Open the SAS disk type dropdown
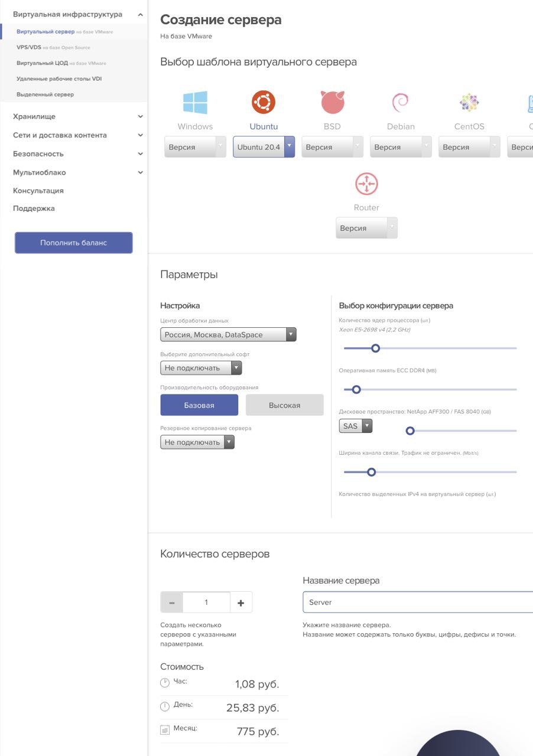The height and width of the screenshot is (756, 533). 356,426
